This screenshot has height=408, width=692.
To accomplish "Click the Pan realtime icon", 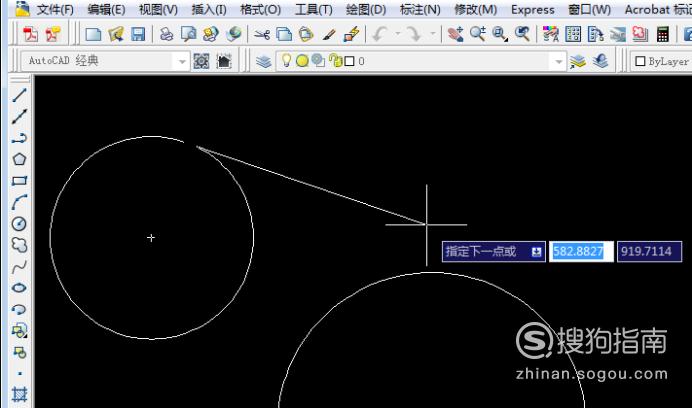I will point(455,34).
